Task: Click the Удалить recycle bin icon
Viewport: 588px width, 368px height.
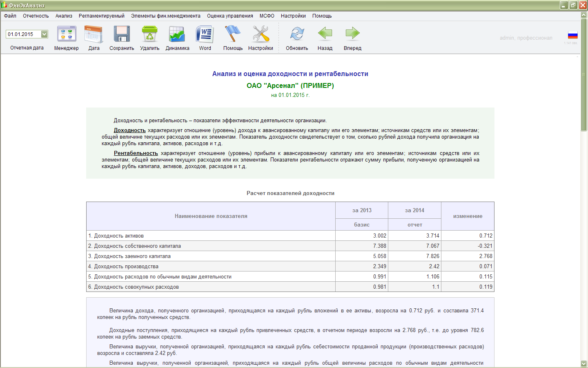Action: click(x=149, y=34)
